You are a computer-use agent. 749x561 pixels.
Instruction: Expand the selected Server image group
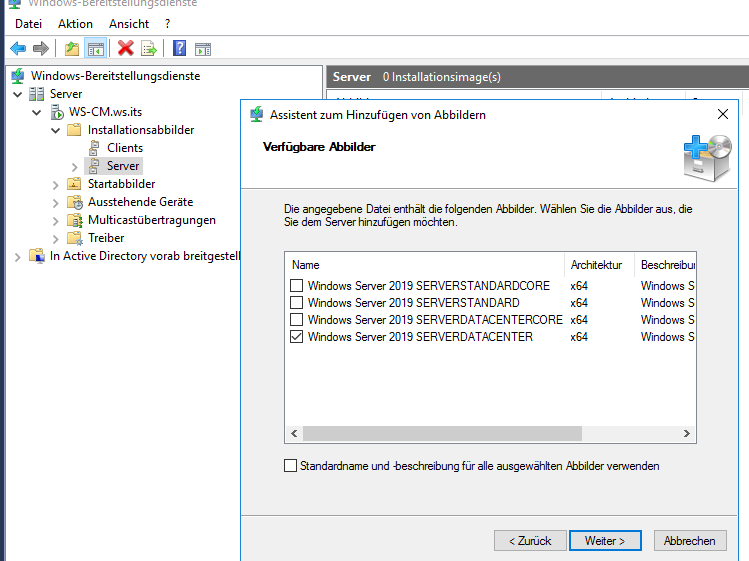click(x=75, y=167)
